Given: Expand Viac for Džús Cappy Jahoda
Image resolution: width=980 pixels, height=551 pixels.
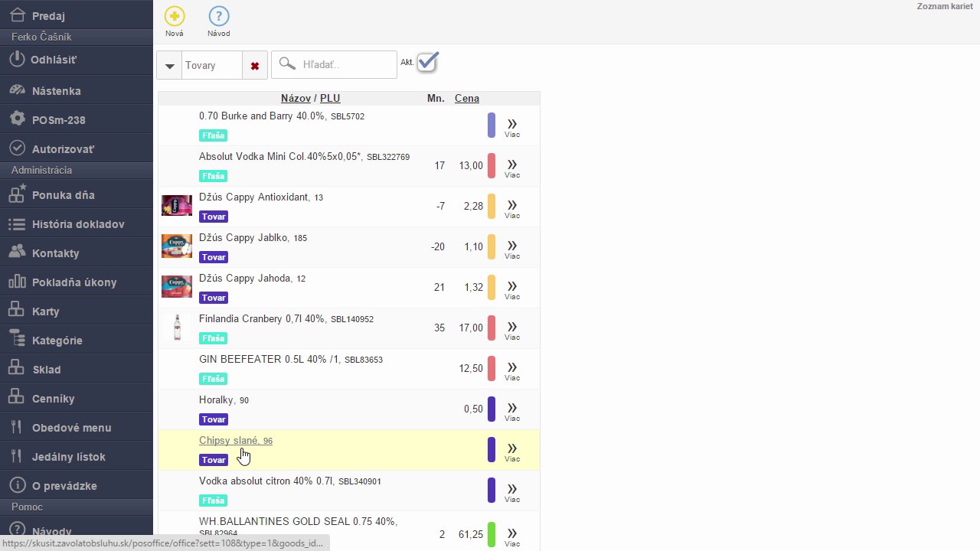Looking at the screenshot, I should click(512, 289).
